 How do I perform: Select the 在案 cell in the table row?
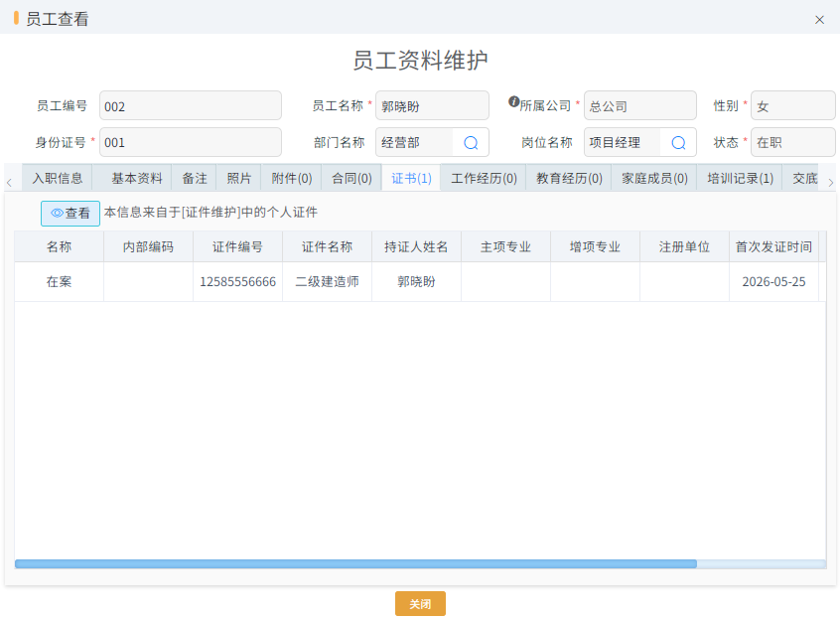[59, 281]
